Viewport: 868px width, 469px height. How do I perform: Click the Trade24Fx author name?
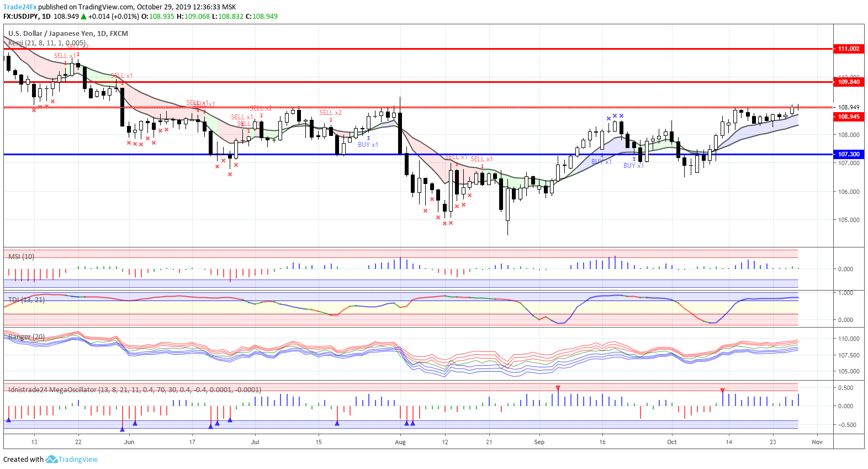(20, 7)
